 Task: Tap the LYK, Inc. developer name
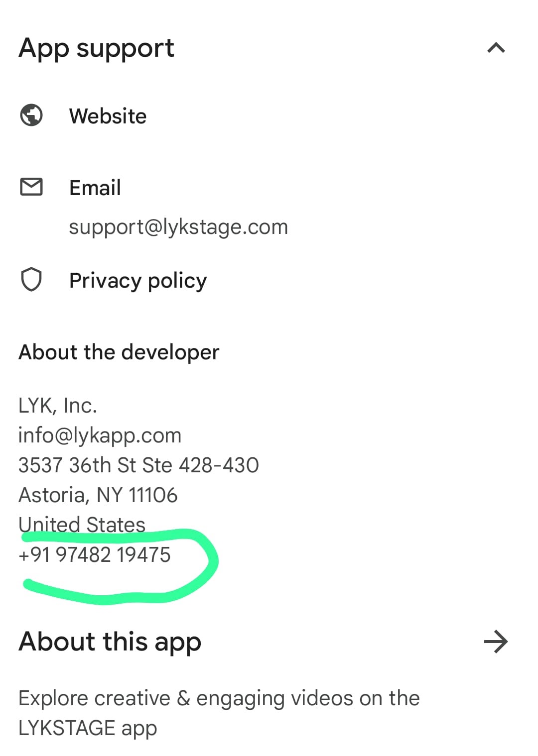pyautogui.click(x=58, y=406)
